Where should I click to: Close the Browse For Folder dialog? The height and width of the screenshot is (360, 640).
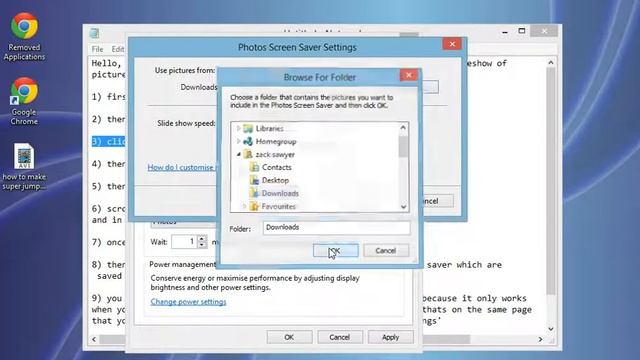click(409, 75)
